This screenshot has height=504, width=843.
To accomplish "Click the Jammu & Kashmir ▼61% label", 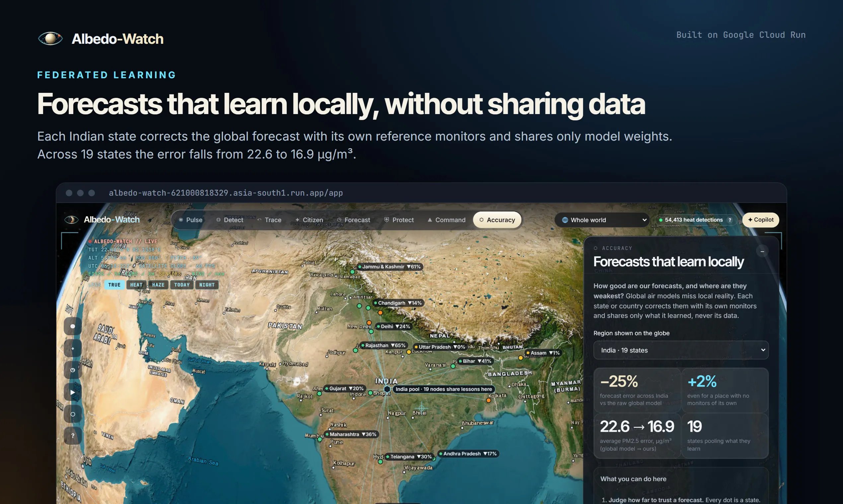I will pyautogui.click(x=390, y=267).
